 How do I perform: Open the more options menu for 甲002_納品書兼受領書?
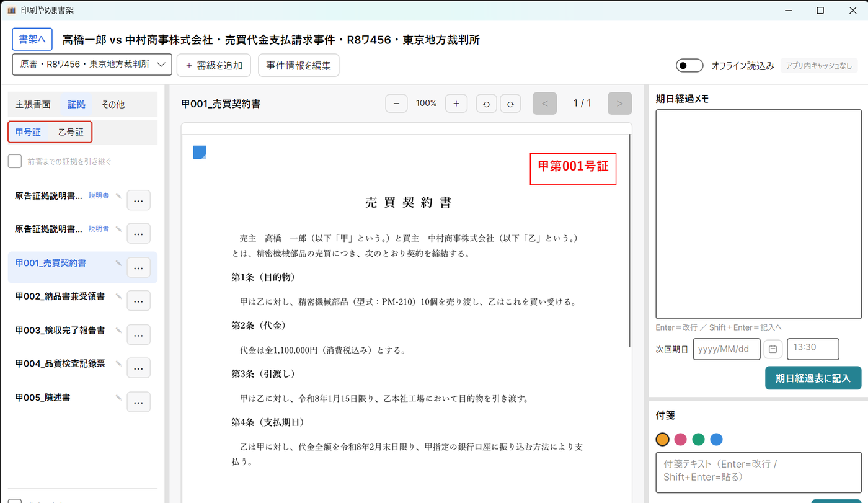pyautogui.click(x=138, y=301)
